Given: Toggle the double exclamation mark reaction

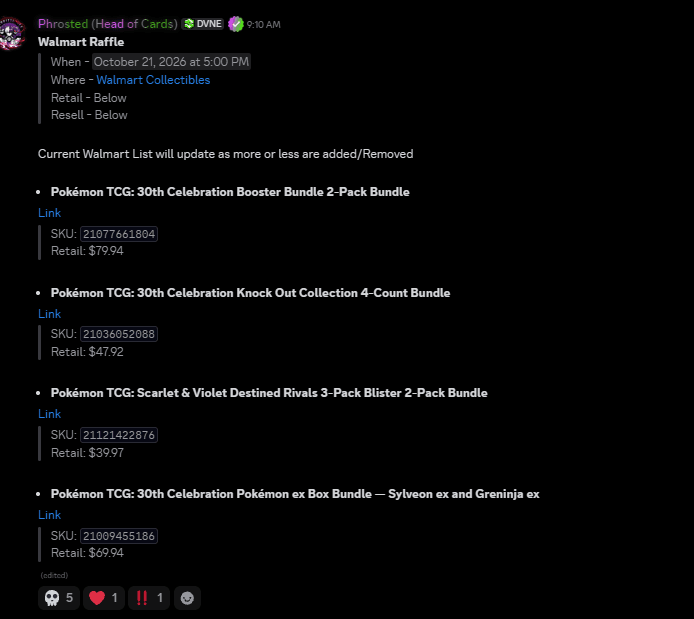Looking at the screenshot, I should (x=149, y=598).
